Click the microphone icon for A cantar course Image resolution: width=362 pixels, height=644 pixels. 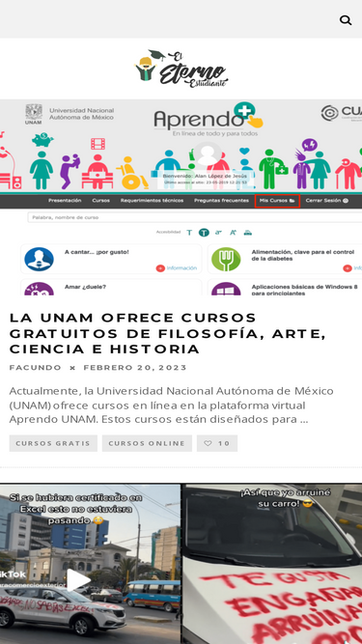coord(39,259)
